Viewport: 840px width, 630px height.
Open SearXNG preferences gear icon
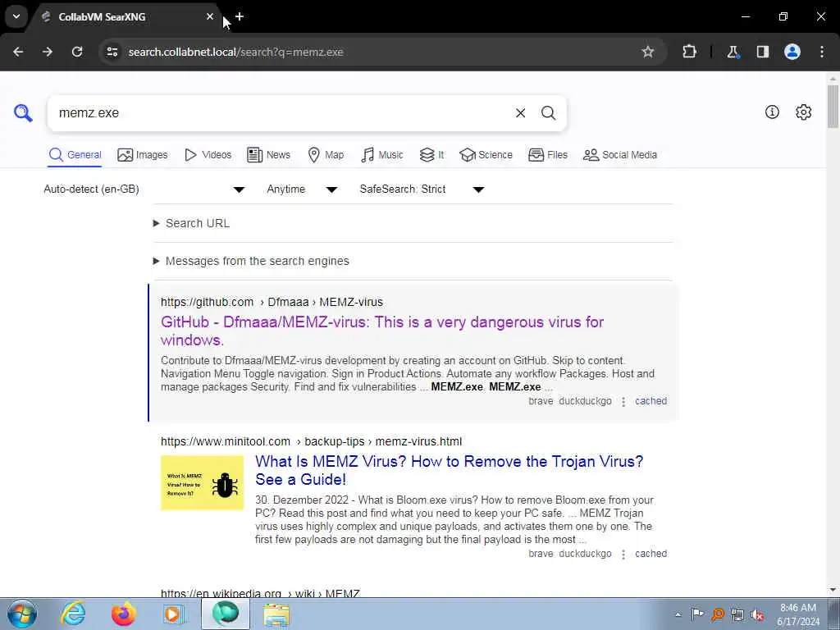[x=803, y=112]
